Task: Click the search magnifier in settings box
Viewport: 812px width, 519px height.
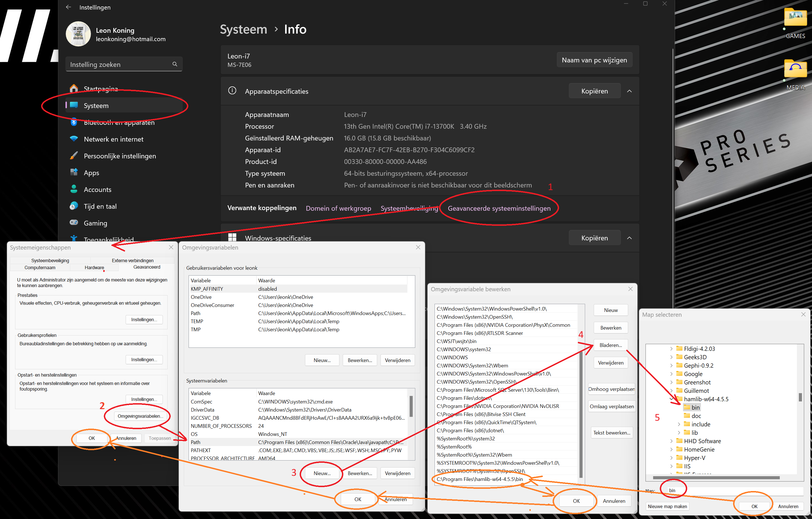Action: coord(175,64)
